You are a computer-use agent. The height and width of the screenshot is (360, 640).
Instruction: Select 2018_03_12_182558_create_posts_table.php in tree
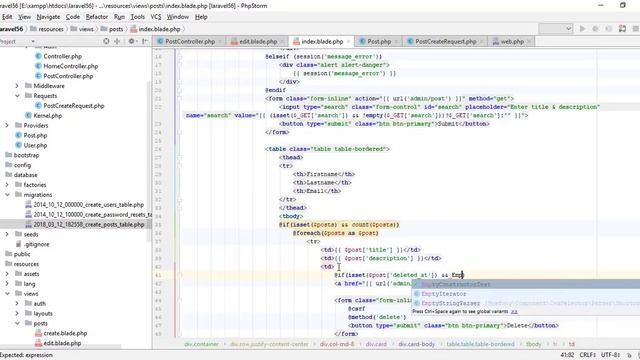[x=89, y=224]
